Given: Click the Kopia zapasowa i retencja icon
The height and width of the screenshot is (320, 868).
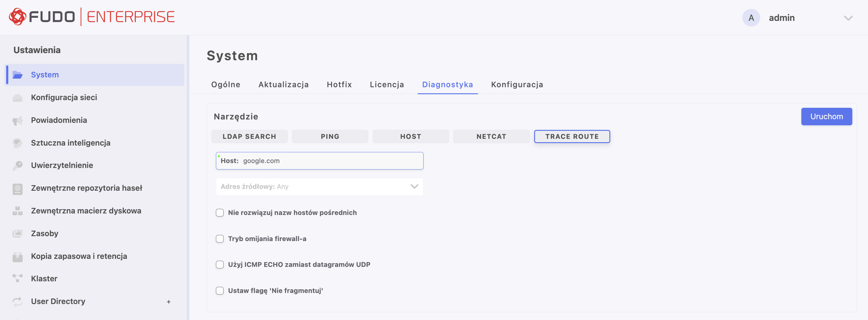Looking at the screenshot, I should tap(18, 256).
